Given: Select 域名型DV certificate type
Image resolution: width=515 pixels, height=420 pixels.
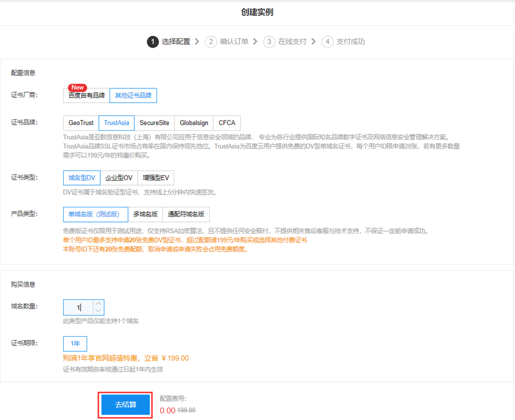Looking at the screenshot, I should tap(82, 178).
